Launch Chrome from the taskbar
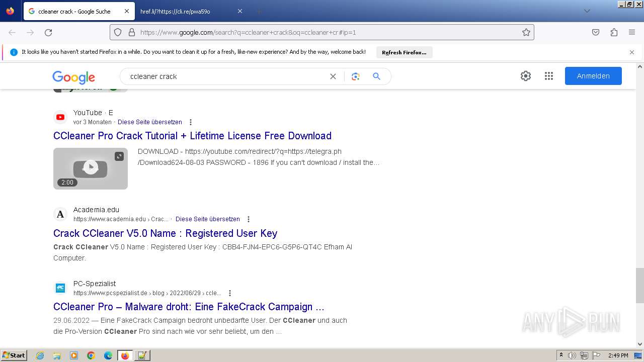Image resolution: width=644 pixels, height=362 pixels. (x=91, y=355)
